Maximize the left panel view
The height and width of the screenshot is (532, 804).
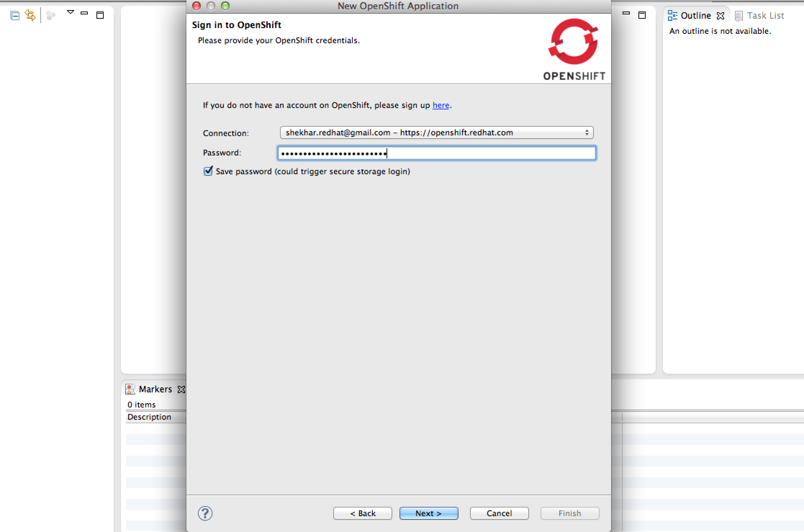click(100, 15)
